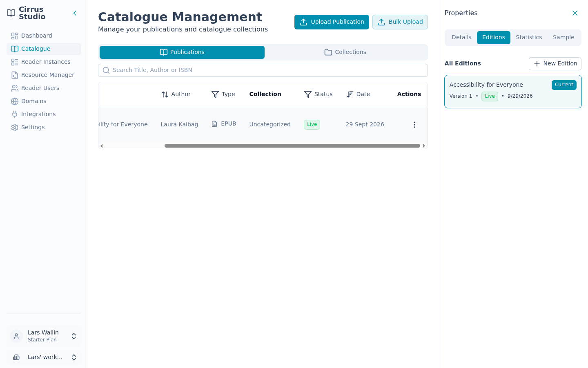Switch to the Collections tab

point(345,52)
